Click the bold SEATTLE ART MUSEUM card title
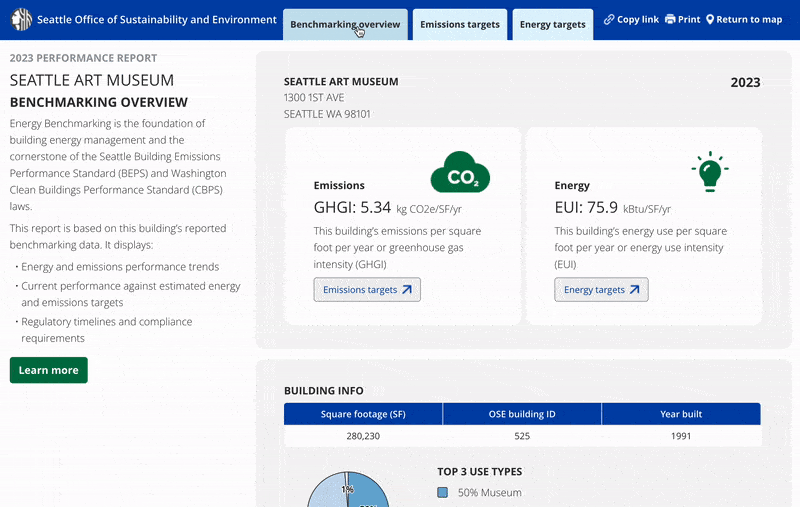800x507 pixels. [341, 82]
